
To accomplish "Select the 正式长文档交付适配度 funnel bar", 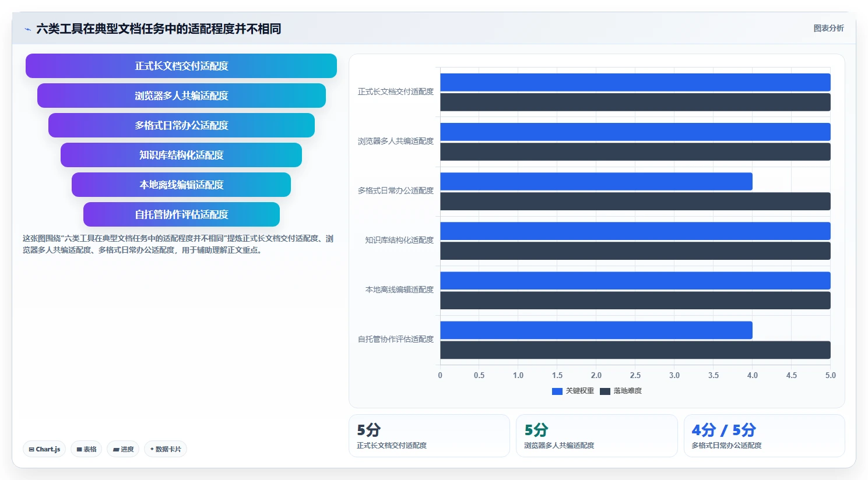I will tap(181, 66).
